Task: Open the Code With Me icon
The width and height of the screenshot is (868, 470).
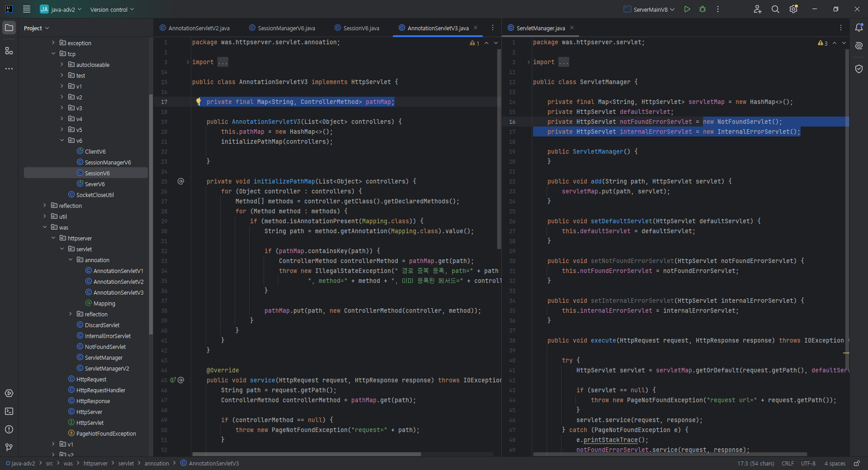Action: (758, 9)
